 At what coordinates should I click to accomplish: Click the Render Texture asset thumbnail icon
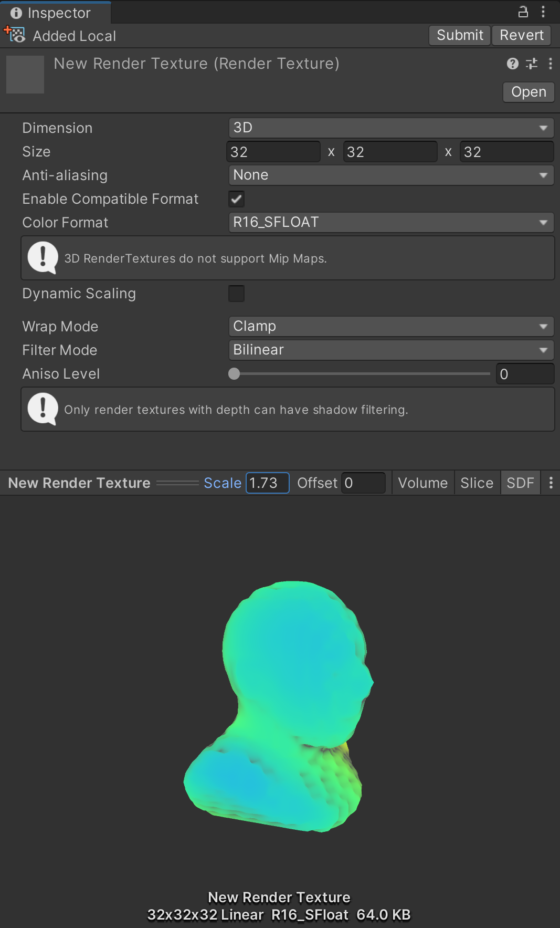point(25,75)
